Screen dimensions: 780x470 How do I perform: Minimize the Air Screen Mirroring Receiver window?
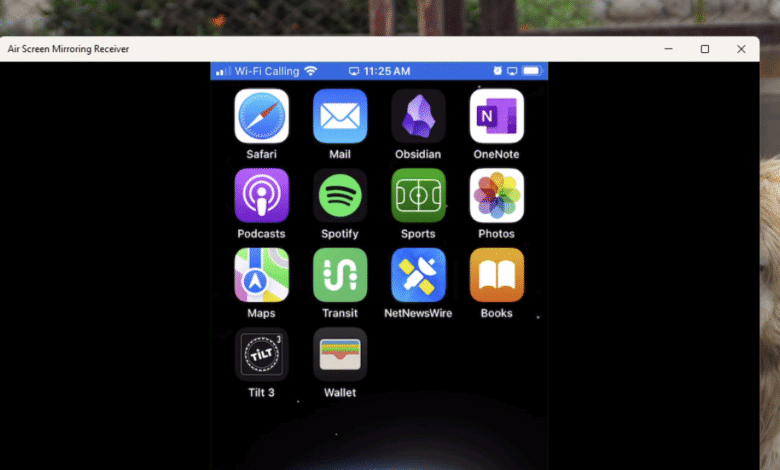[x=669, y=49]
